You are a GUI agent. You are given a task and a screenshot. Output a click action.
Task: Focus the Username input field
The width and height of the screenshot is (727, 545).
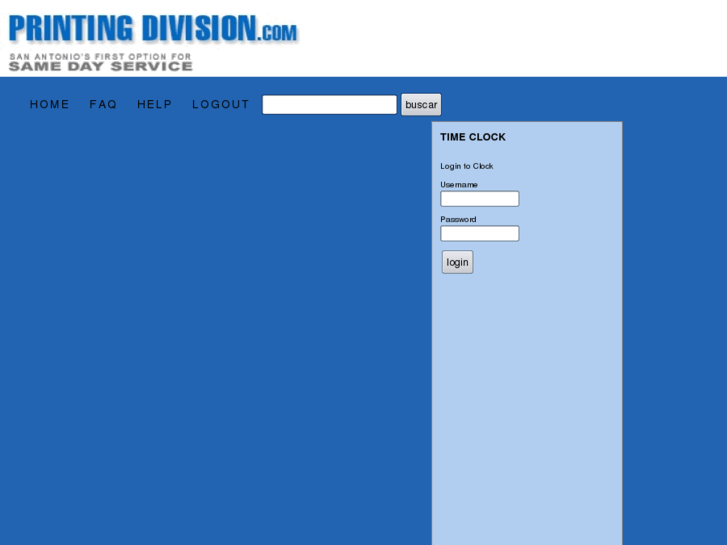(480, 199)
